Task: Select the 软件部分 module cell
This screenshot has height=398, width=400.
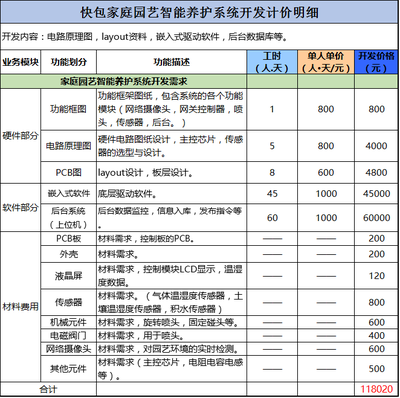Action: 21,207
